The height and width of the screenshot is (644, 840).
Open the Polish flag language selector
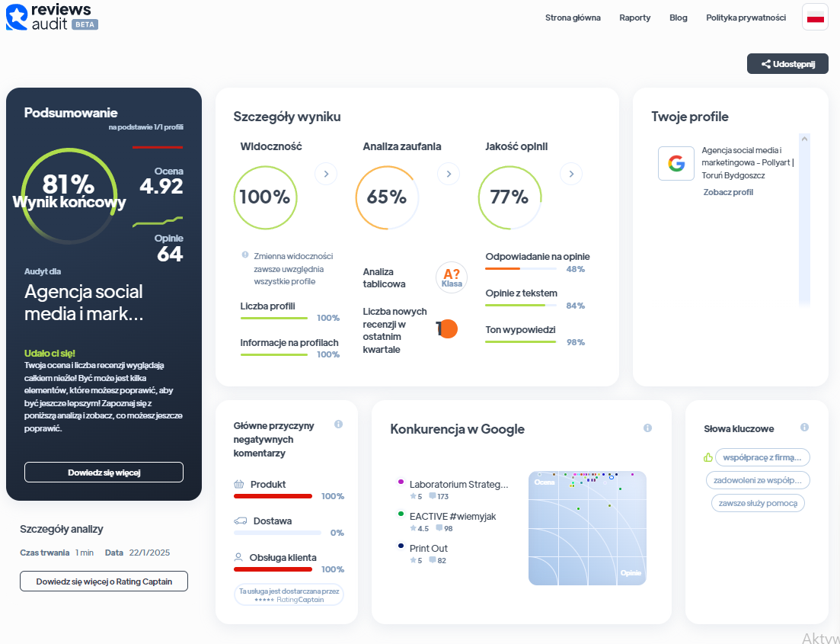[x=815, y=18]
